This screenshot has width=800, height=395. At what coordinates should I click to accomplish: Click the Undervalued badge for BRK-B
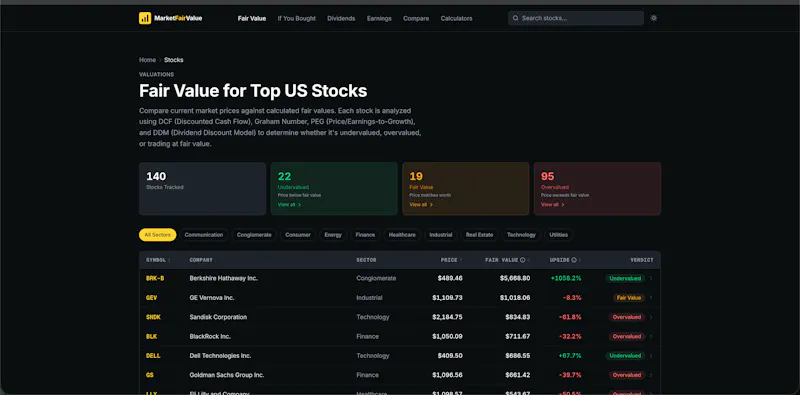[625, 279]
